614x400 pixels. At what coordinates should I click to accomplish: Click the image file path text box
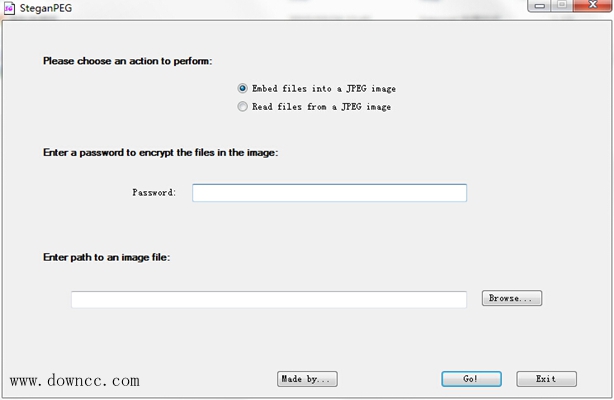(268, 299)
